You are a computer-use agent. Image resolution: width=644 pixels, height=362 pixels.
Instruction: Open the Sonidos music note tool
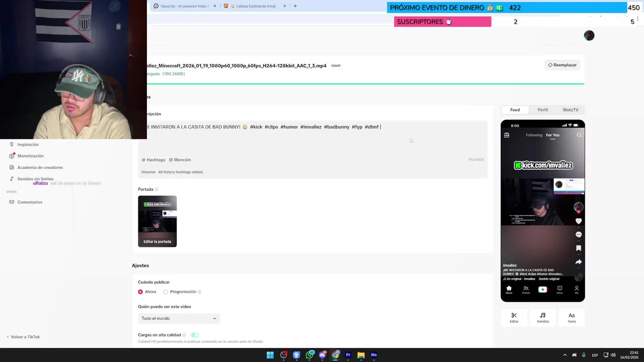(542, 317)
